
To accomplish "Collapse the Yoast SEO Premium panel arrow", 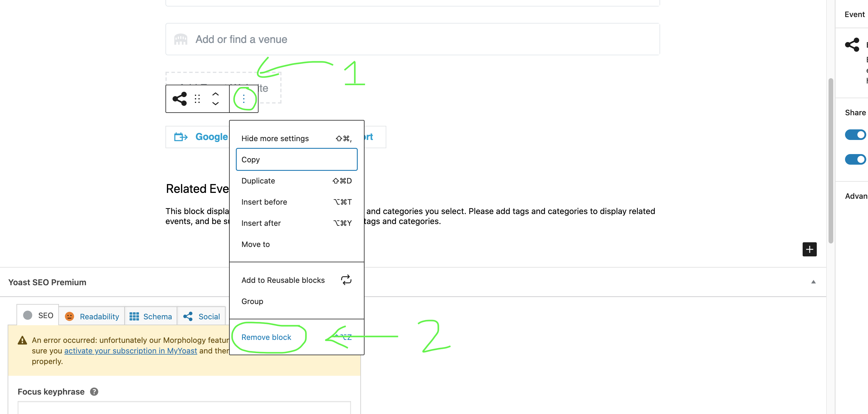I will coord(813,282).
